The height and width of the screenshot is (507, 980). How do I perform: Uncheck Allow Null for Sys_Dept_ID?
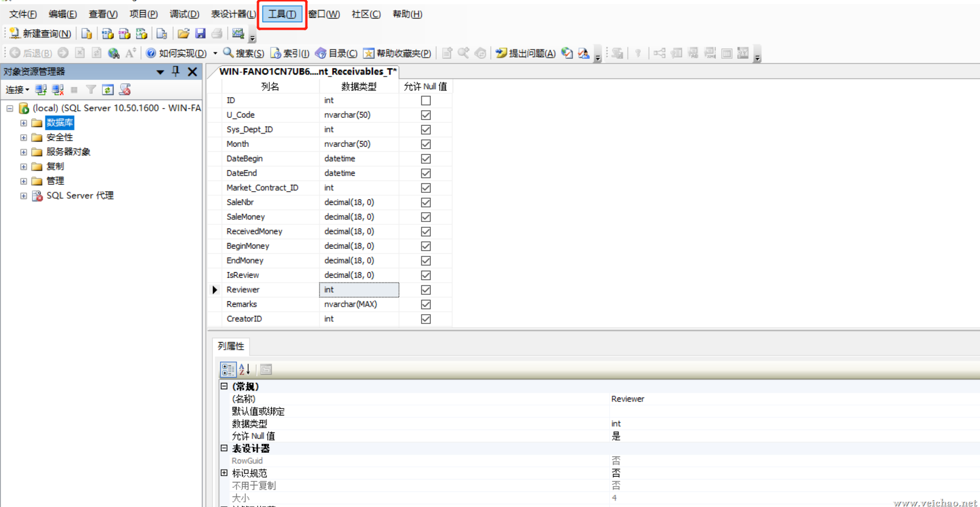426,129
